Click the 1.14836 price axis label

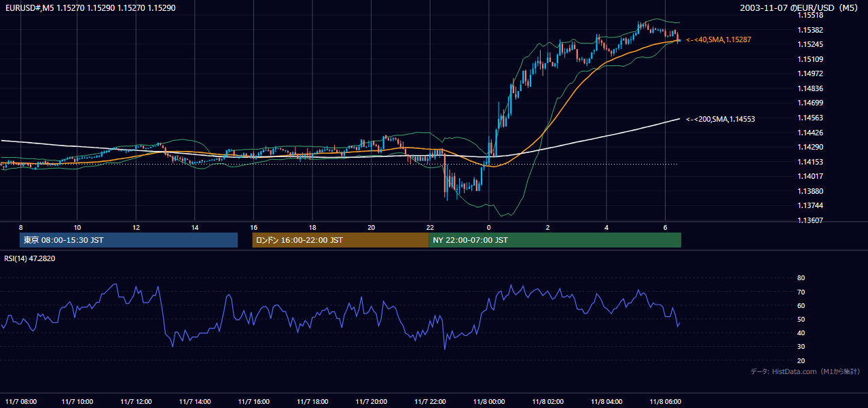811,88
